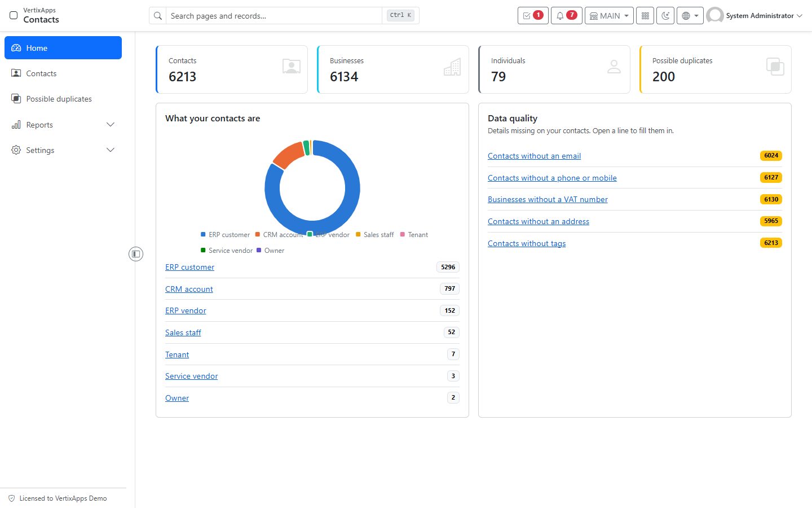Click the 6127 badge for missing phones
The width and height of the screenshot is (812, 508).
[771, 177]
